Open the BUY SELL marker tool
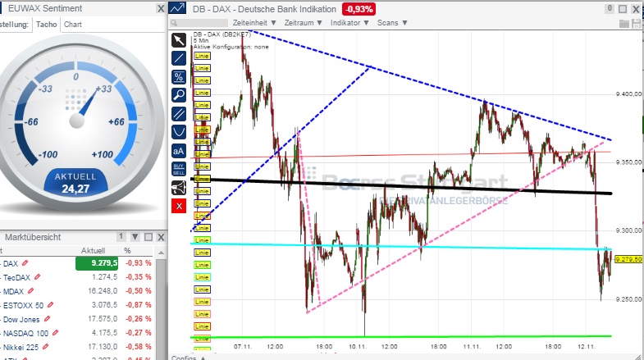This screenshot has width=644, height=360. [179, 169]
